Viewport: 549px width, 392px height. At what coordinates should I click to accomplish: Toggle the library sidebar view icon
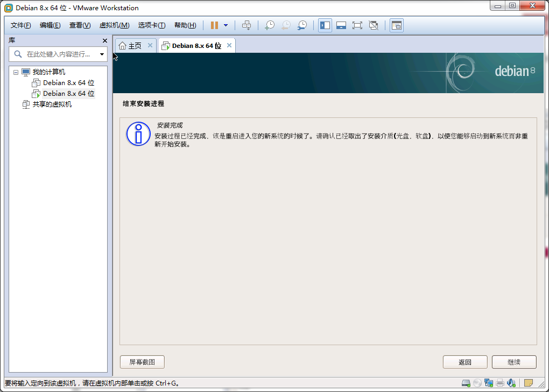click(x=325, y=25)
